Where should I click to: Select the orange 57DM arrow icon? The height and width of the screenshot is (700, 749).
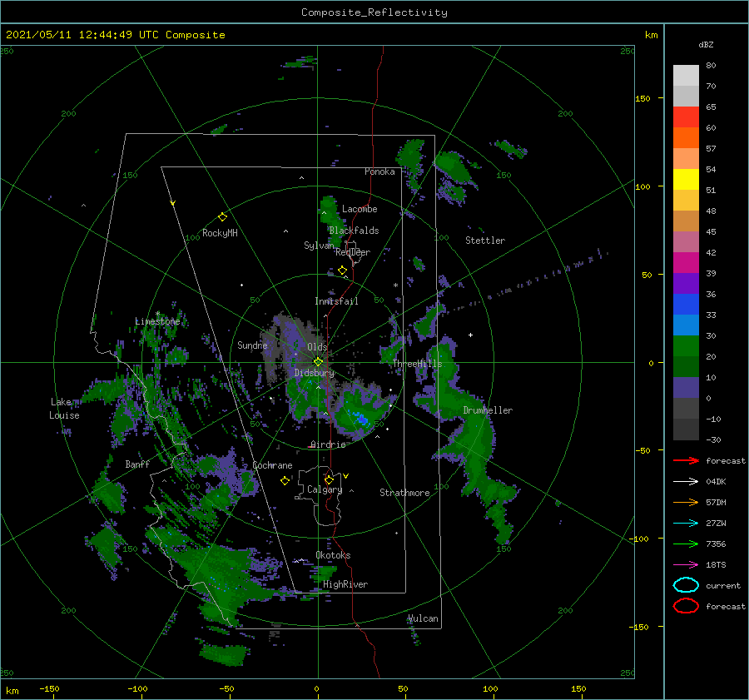click(x=686, y=502)
